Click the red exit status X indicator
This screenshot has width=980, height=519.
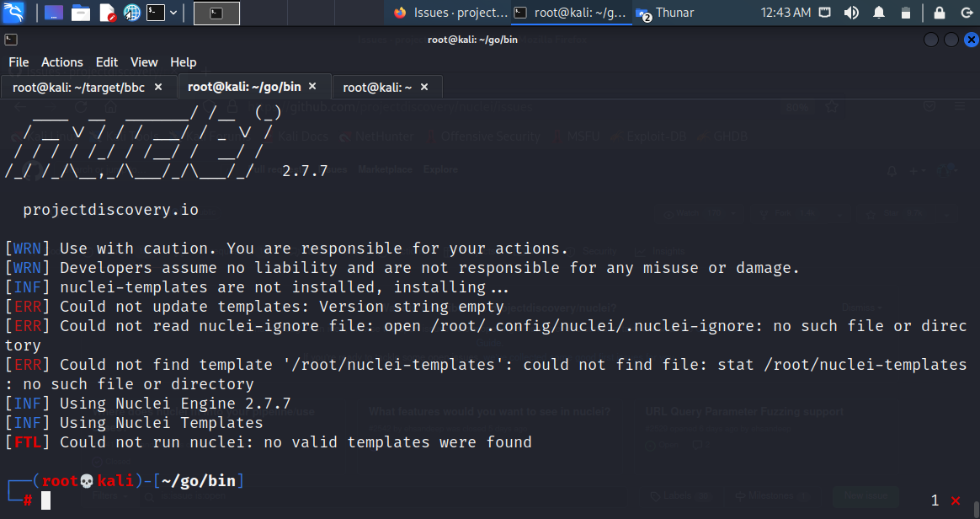(956, 500)
